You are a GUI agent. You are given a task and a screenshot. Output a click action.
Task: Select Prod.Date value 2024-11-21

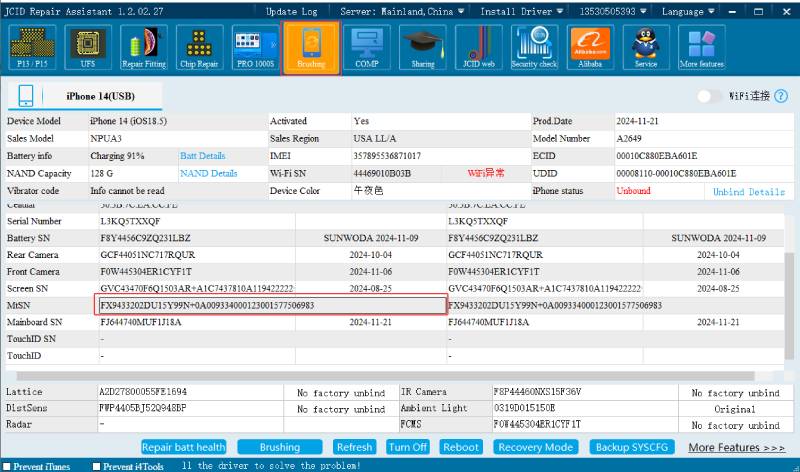pyautogui.click(x=637, y=121)
